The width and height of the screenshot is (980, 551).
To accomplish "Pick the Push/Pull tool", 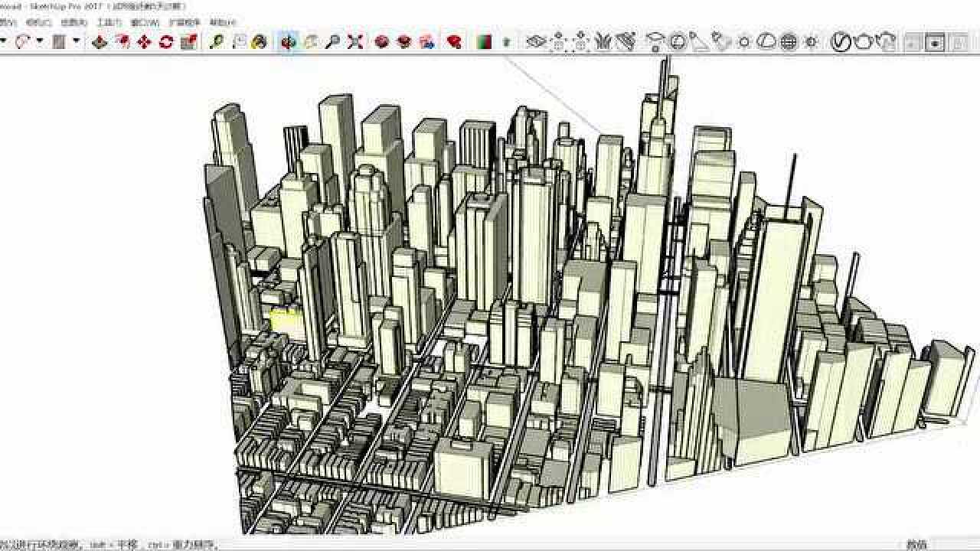I will [99, 42].
